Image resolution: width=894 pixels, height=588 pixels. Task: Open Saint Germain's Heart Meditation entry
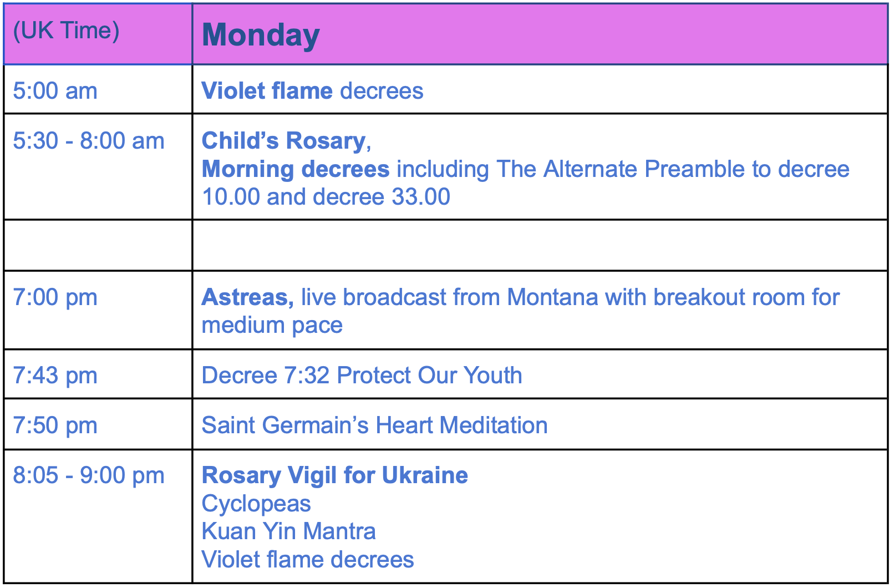tap(375, 425)
